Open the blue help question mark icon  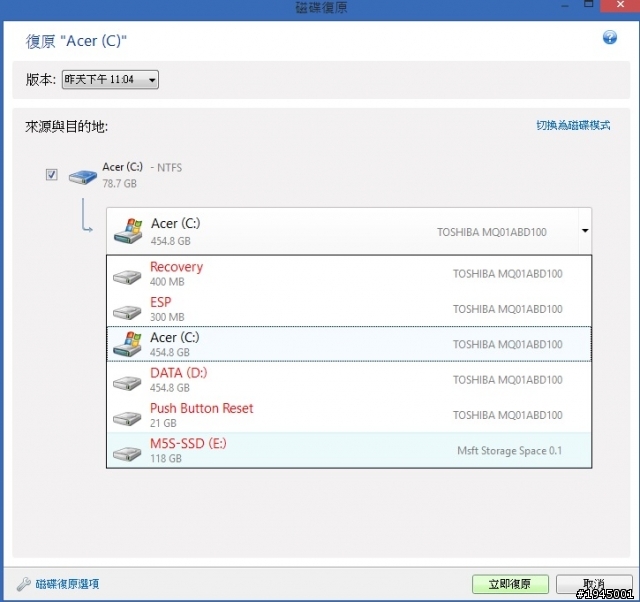609,38
